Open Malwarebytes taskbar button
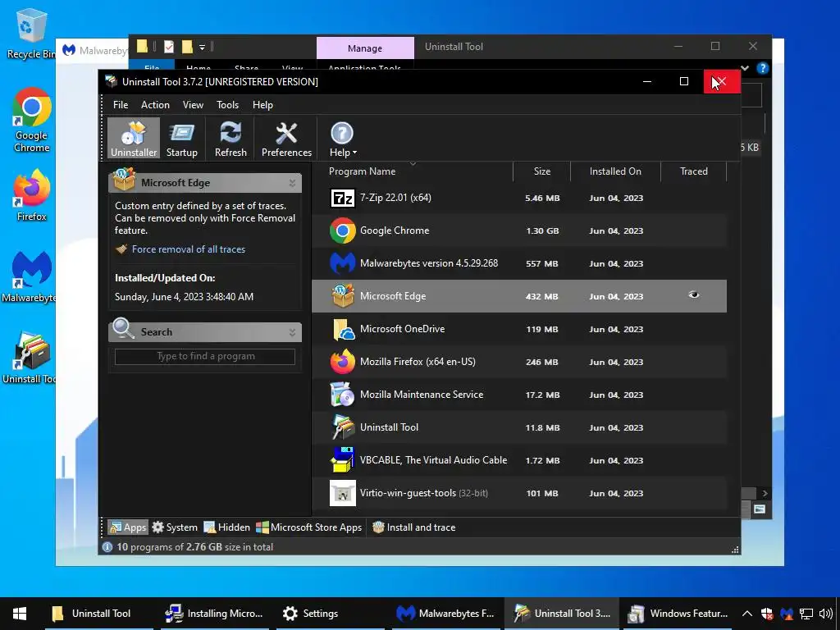 click(445, 614)
